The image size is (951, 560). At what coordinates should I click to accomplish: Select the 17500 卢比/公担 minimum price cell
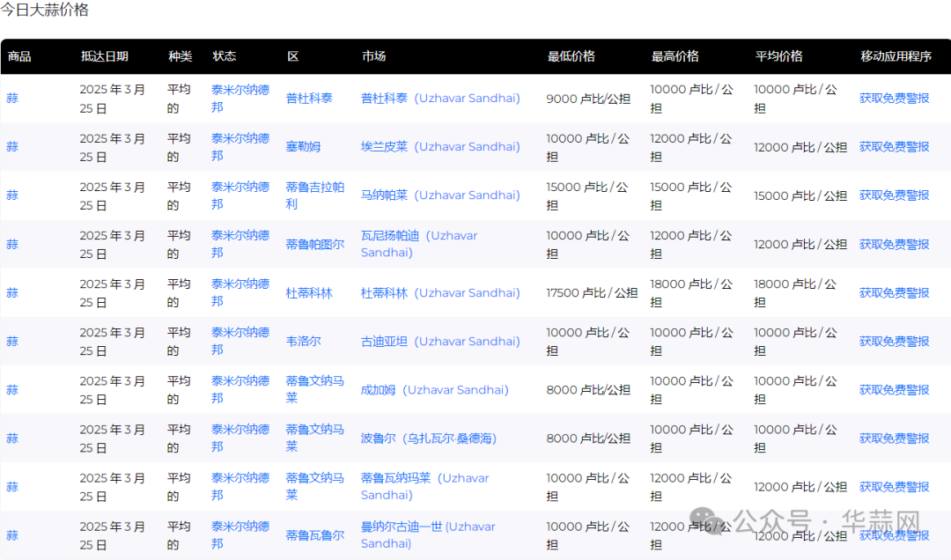coord(592,293)
